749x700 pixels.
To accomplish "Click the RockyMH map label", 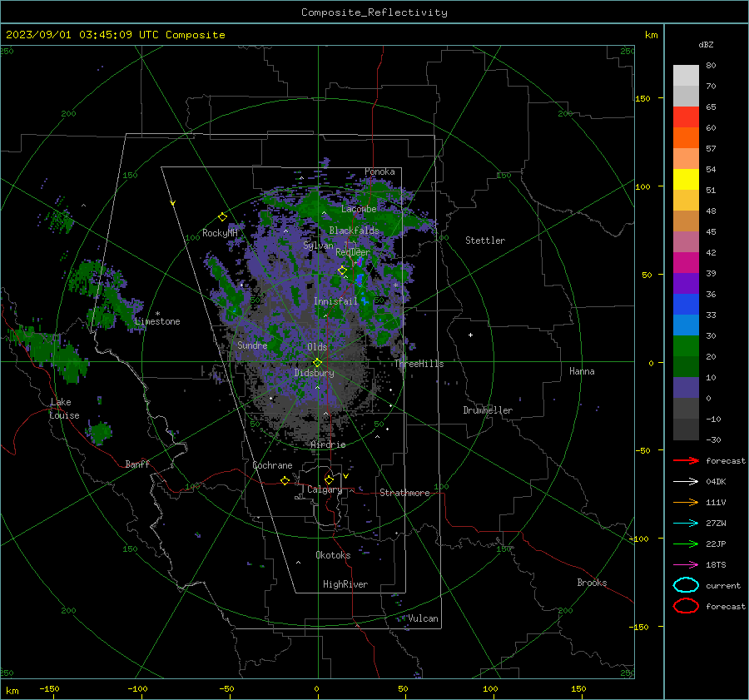I will click(220, 233).
